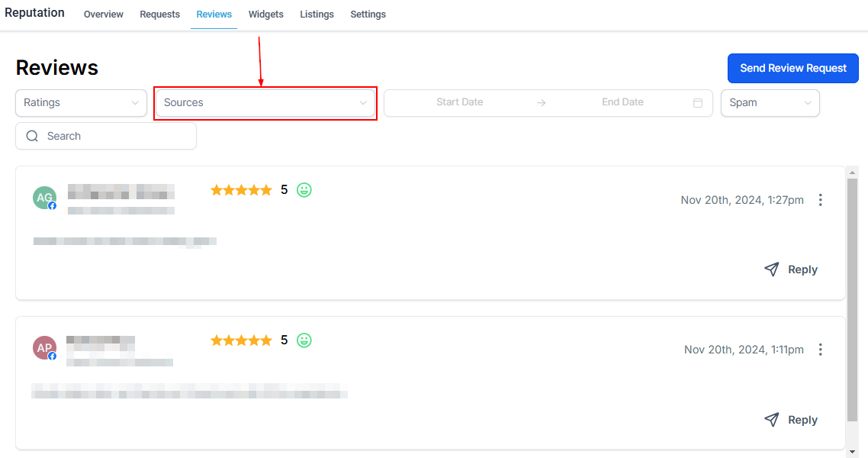This screenshot has height=458, width=868.
Task: Click the green smiley on second review
Action: [304, 340]
